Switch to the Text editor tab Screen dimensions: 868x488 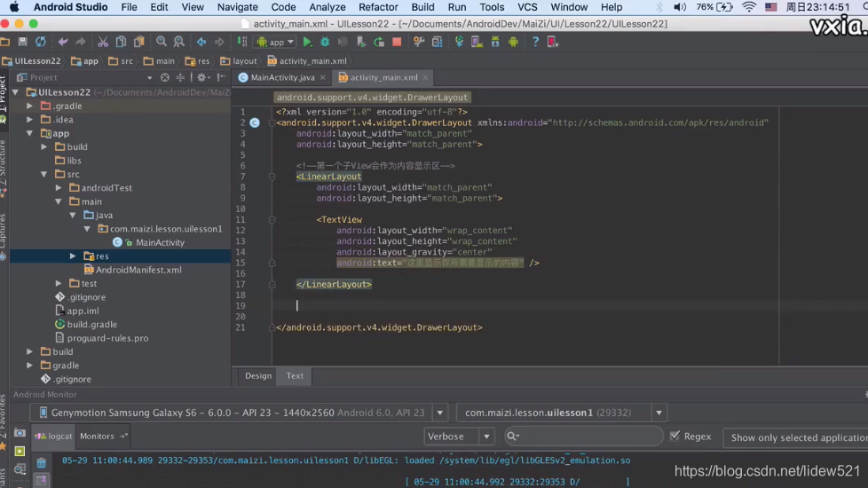point(295,375)
